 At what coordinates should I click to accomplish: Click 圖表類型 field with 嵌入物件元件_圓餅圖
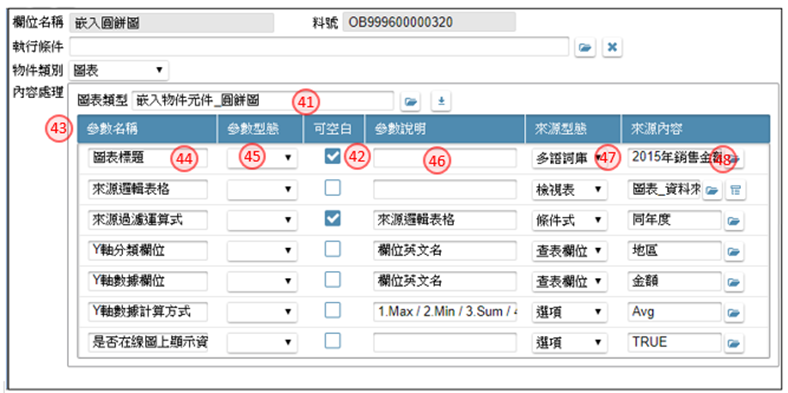(x=262, y=101)
